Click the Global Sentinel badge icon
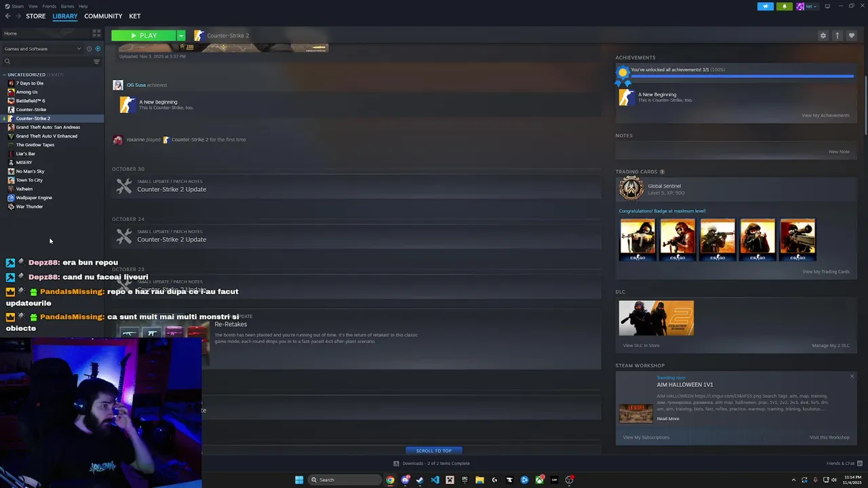Image resolution: width=868 pixels, height=488 pixels. pyautogui.click(x=631, y=189)
